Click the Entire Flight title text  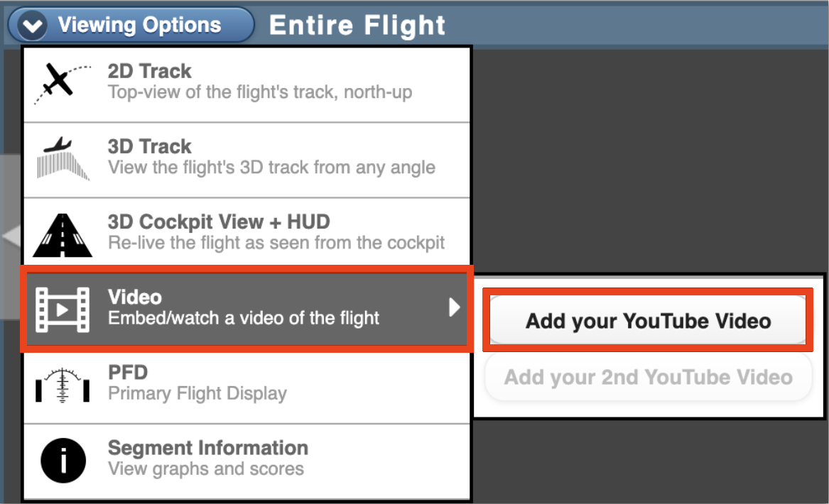(357, 25)
